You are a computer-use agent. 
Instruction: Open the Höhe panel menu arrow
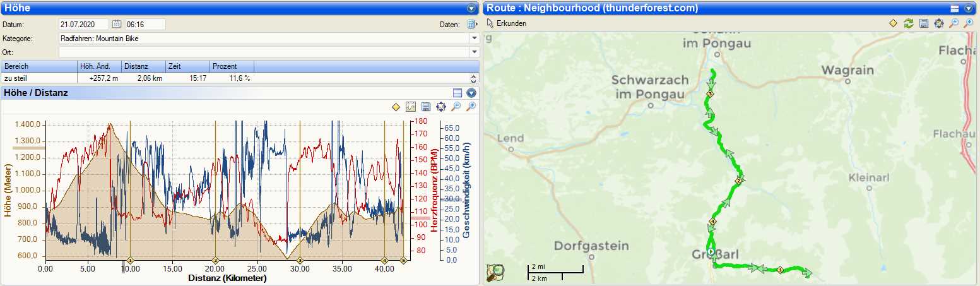471,8
